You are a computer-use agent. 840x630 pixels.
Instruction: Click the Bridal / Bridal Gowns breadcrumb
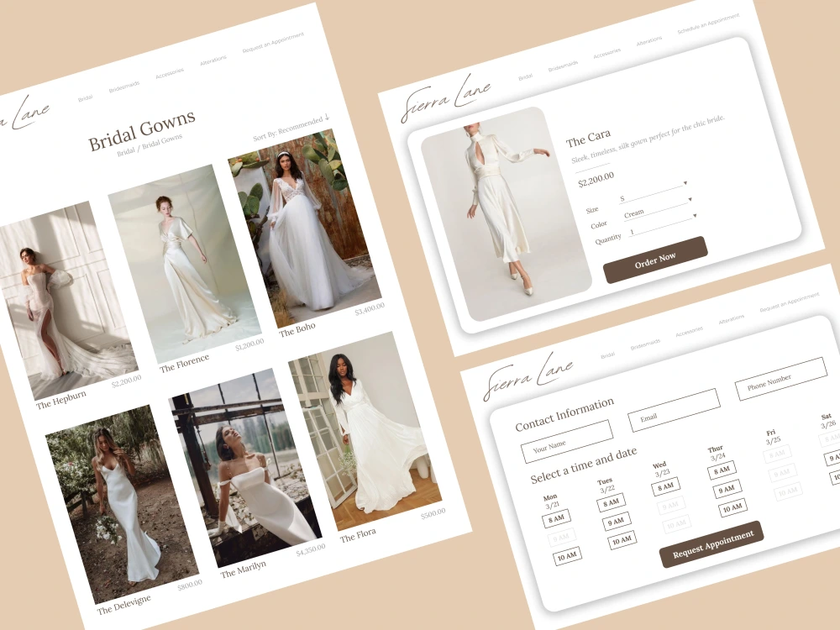click(x=150, y=144)
